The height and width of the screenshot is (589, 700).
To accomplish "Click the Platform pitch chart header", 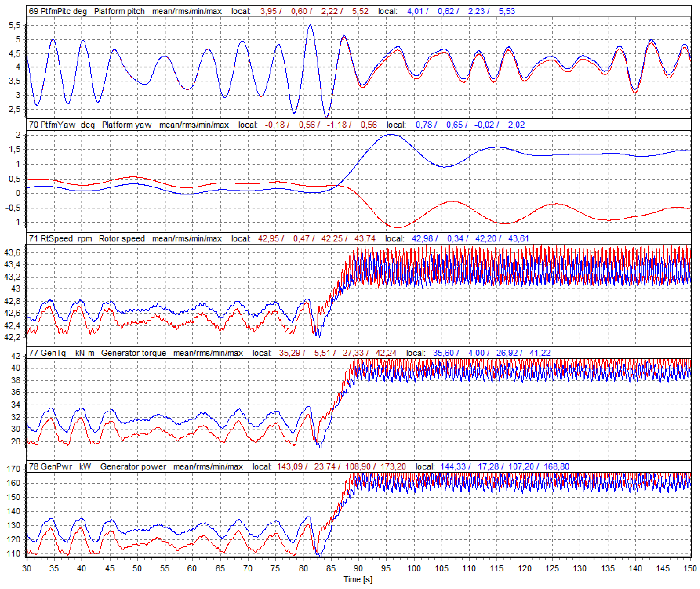I will point(119,11).
